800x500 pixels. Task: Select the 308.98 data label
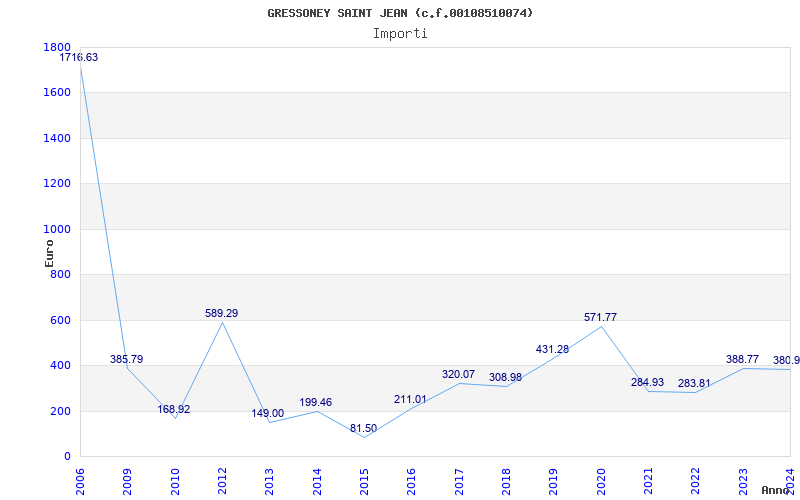[x=505, y=378]
